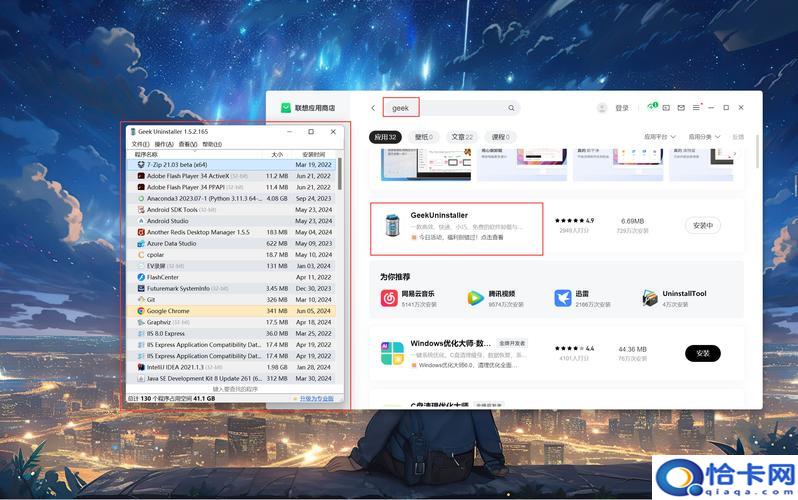Click the Tencent Video icon
Screen dimensions: 798x500
(x=475, y=298)
